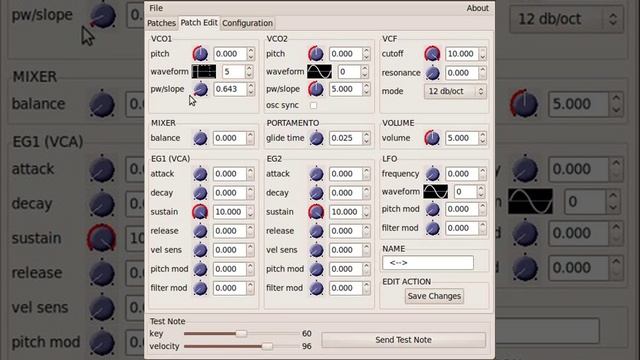This screenshot has height=360, width=640.
Task: Click the background window 5.000 value field
Action: [x=578, y=104]
